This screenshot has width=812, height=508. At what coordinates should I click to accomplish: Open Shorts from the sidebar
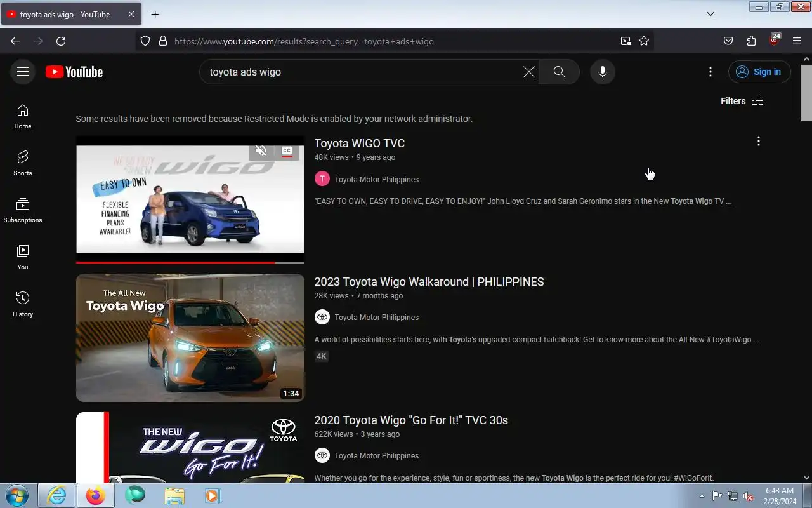coord(23,163)
